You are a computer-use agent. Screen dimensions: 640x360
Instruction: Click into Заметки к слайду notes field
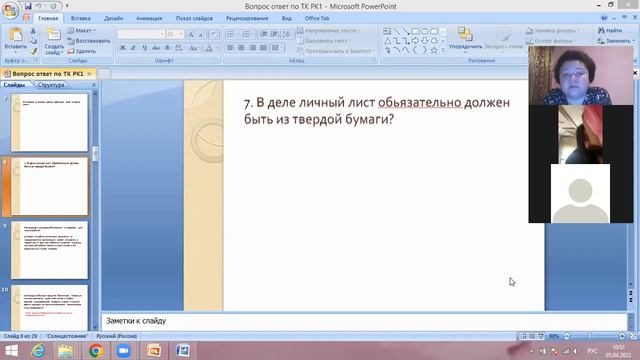(x=364, y=321)
